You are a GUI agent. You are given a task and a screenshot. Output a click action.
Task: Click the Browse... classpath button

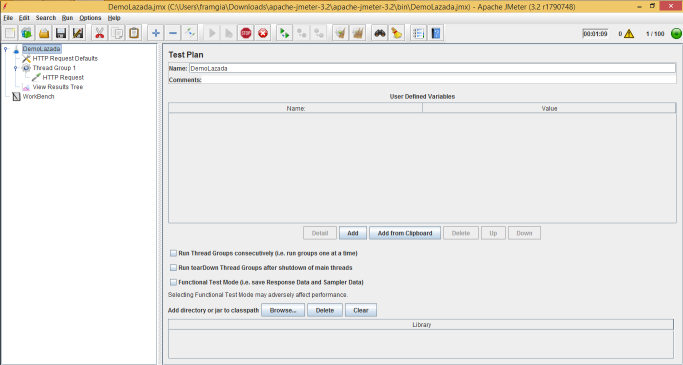[283, 310]
